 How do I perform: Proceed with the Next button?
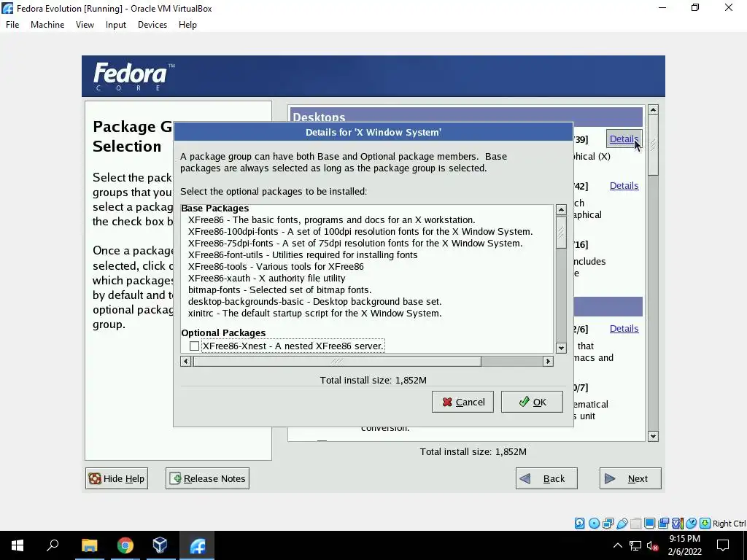(x=630, y=478)
